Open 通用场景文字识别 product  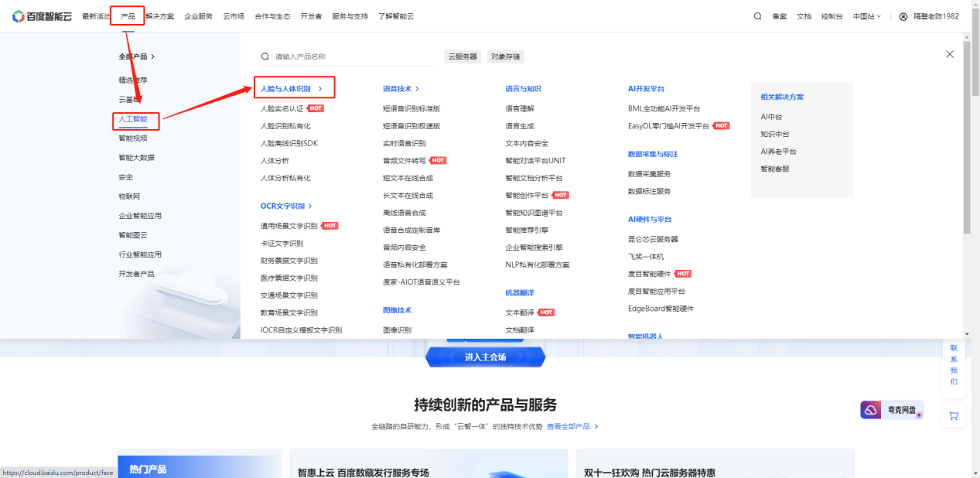tap(289, 226)
